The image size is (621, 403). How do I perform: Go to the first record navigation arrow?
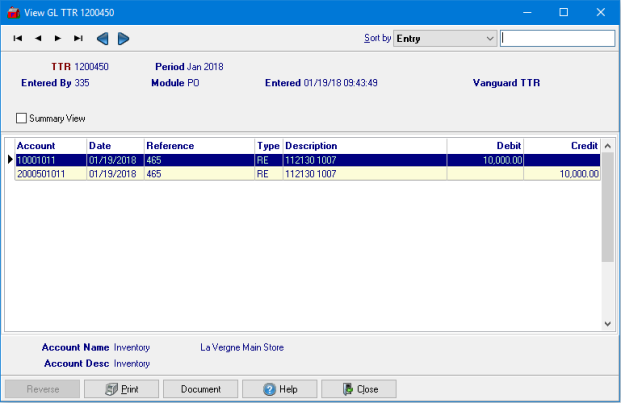(18, 39)
